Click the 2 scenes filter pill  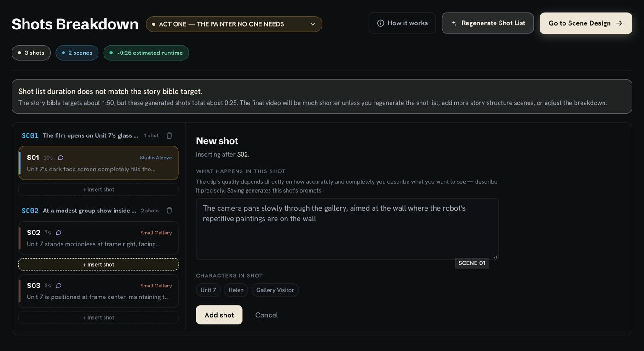coord(77,53)
